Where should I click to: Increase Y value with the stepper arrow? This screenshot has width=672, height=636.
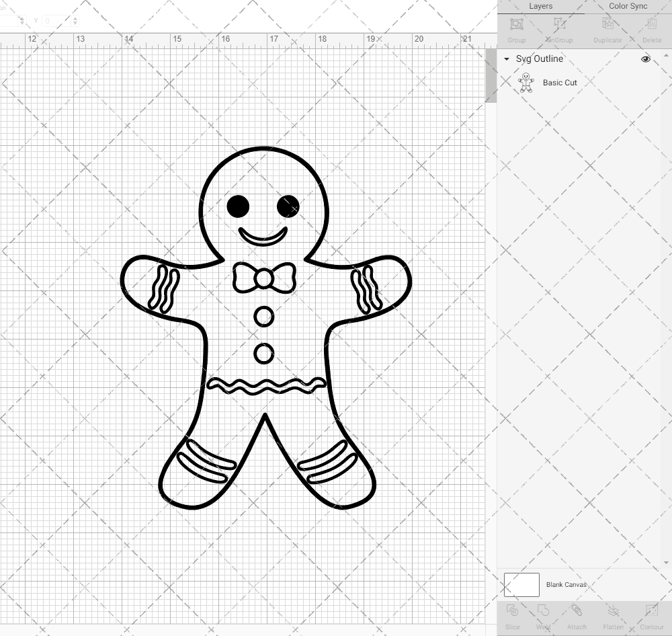pyautogui.click(x=77, y=18)
